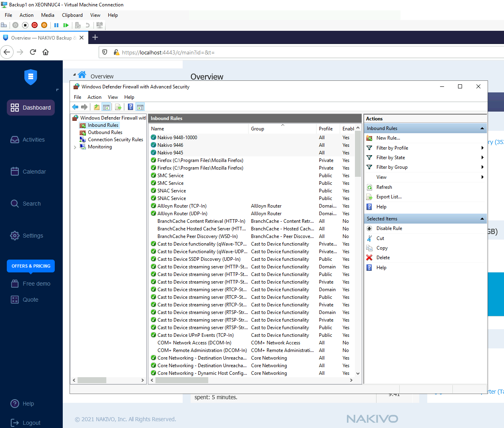Image resolution: width=504 pixels, height=428 pixels.
Task: Toggle Show/Hide Action Pane toolbar icon
Action: coord(140,107)
